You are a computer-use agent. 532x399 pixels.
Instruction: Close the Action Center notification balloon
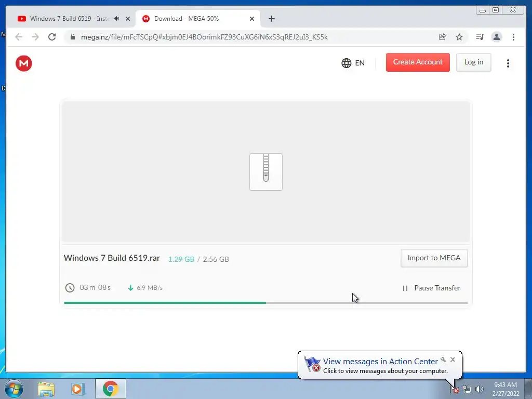click(x=453, y=360)
